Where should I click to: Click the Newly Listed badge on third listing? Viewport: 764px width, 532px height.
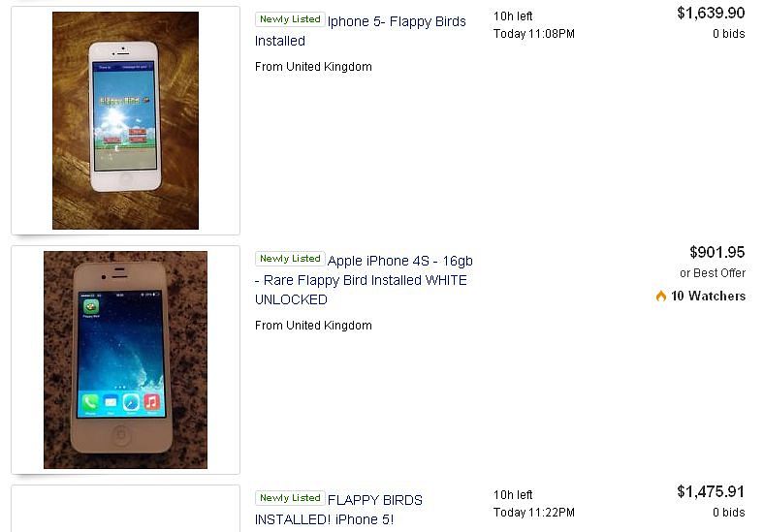(290, 498)
